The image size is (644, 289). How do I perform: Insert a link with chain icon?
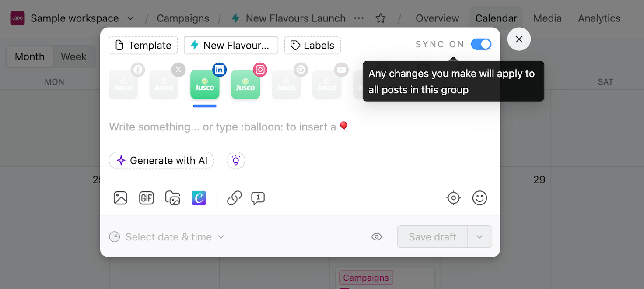tap(234, 198)
